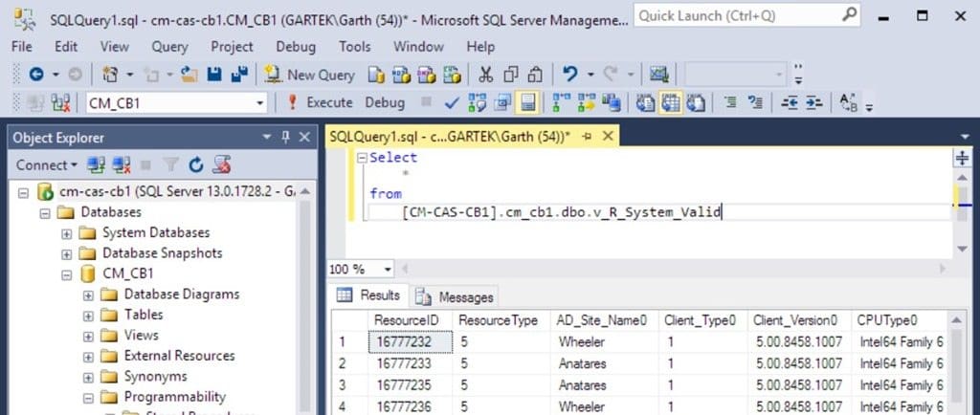This screenshot has height=415, width=980.
Task: Click the Debug toolbar button
Action: (x=385, y=103)
